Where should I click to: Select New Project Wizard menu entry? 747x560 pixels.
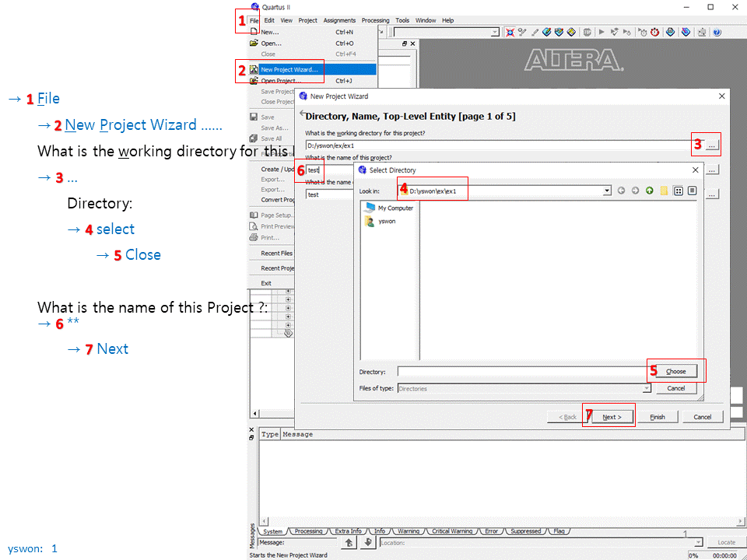pyautogui.click(x=313, y=69)
